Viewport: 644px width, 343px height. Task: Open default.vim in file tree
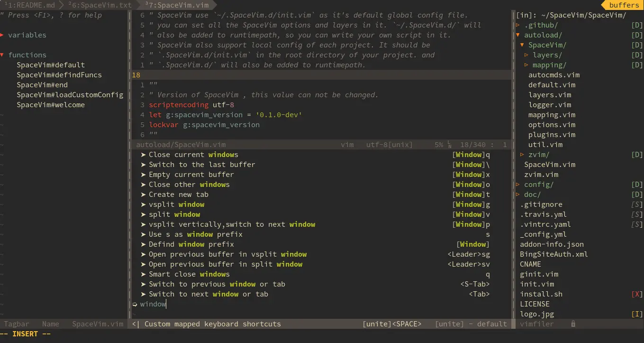point(552,85)
